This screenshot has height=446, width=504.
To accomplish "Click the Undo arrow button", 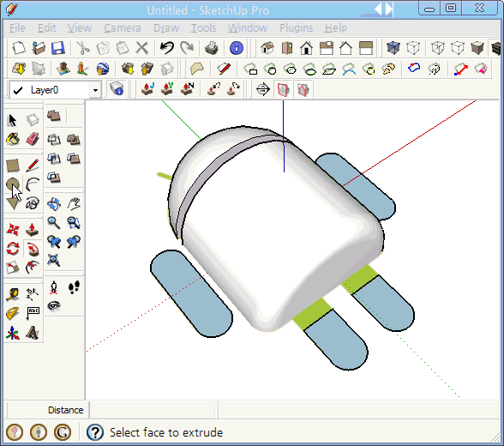I will tap(167, 48).
